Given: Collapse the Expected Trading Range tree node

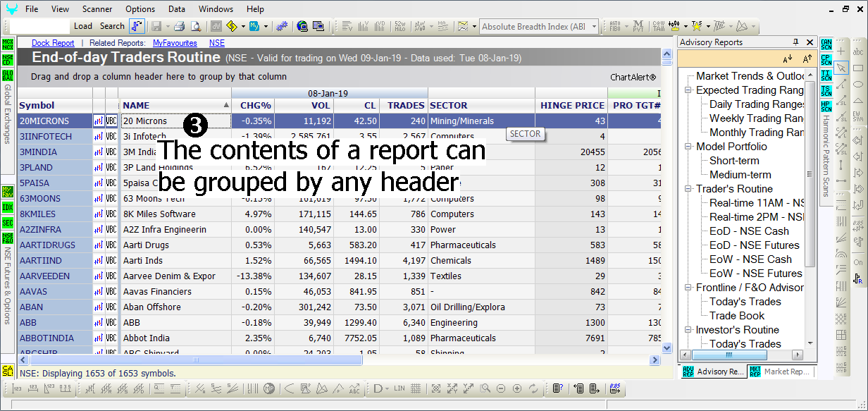Looking at the screenshot, I should coord(688,90).
